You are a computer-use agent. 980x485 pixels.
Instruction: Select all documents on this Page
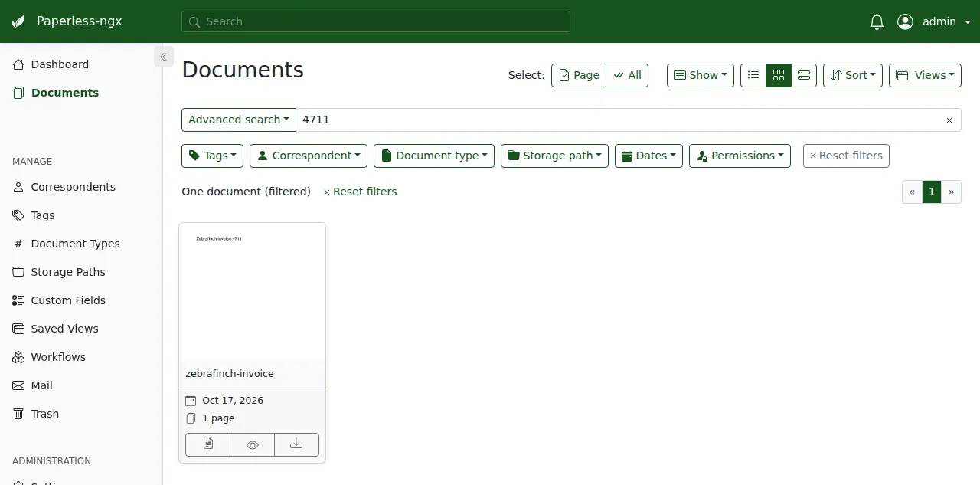pos(579,75)
